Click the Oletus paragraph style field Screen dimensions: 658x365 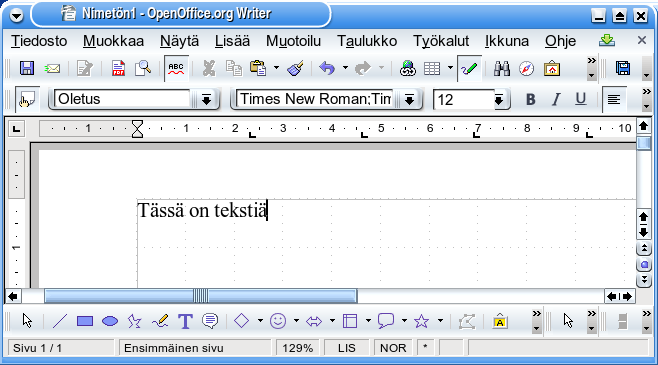tap(123, 99)
